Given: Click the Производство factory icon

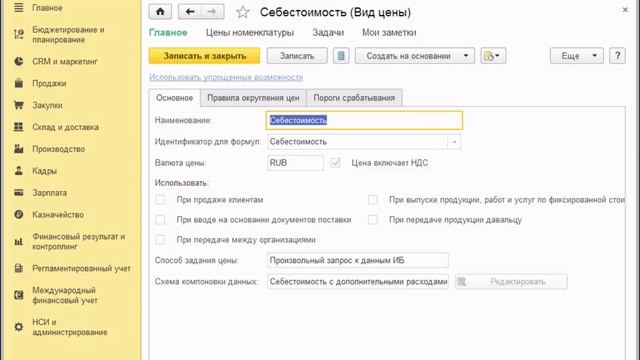Looking at the screenshot, I should coord(19,149).
